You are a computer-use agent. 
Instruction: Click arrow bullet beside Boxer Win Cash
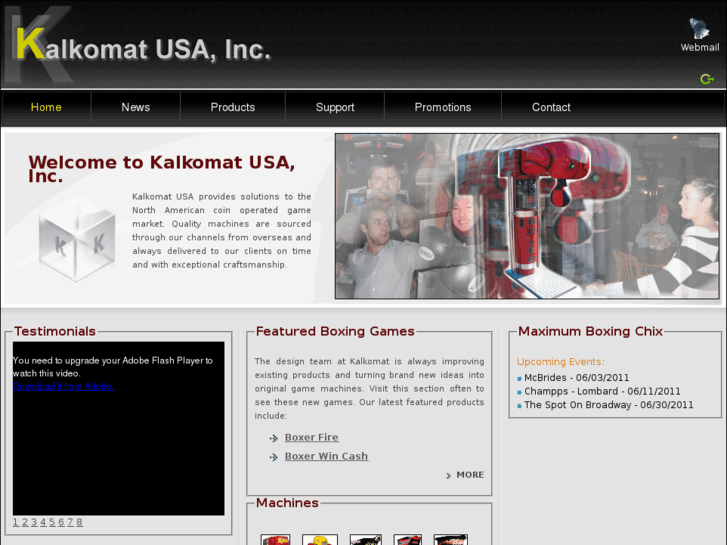[x=274, y=457]
